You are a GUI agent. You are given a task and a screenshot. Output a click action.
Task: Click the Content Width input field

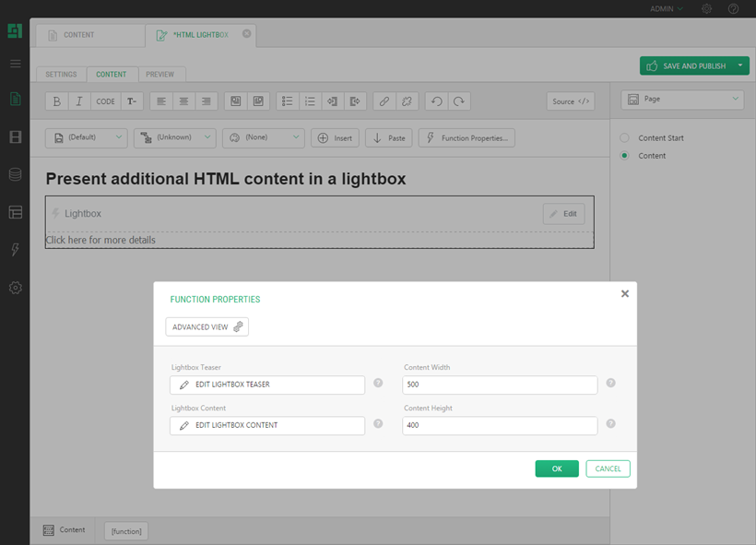click(x=499, y=385)
